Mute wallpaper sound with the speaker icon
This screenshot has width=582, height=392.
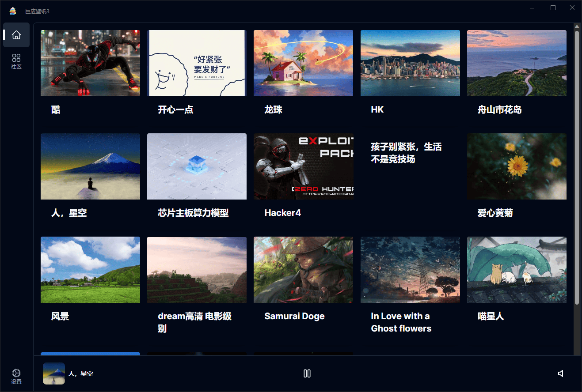(560, 373)
